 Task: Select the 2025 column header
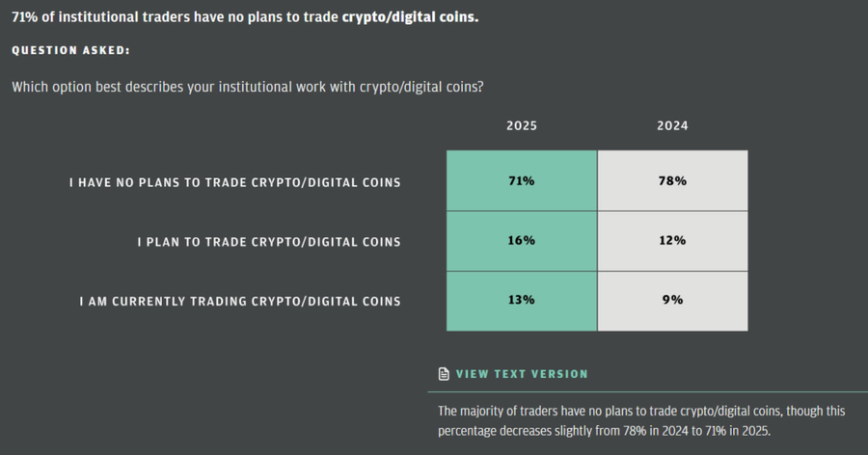coord(522,125)
